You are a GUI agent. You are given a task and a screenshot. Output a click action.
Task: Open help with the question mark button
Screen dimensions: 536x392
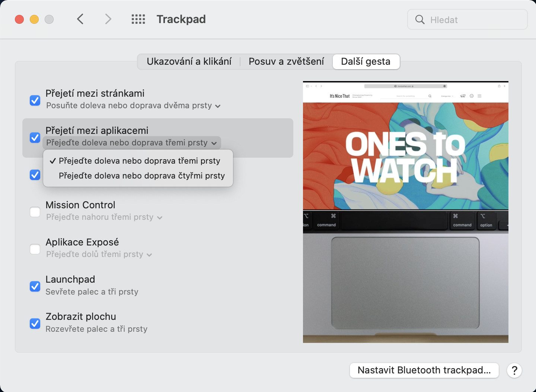point(514,370)
